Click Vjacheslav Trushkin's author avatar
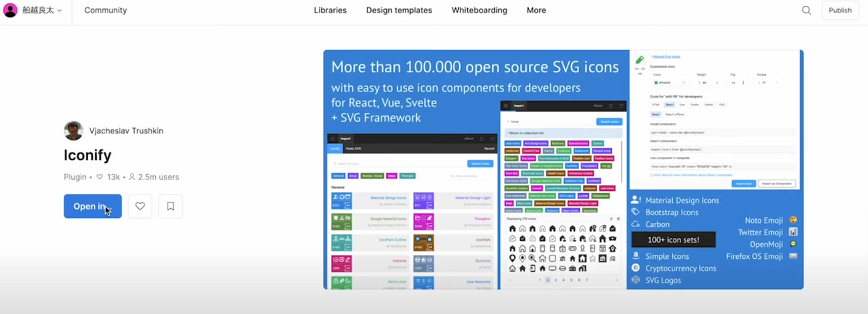 click(74, 131)
